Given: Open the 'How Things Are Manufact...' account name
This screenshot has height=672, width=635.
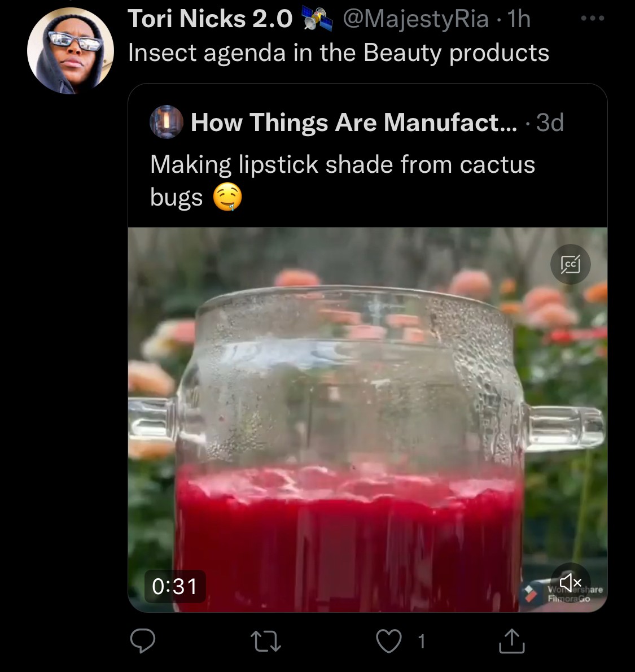Looking at the screenshot, I should click(353, 122).
